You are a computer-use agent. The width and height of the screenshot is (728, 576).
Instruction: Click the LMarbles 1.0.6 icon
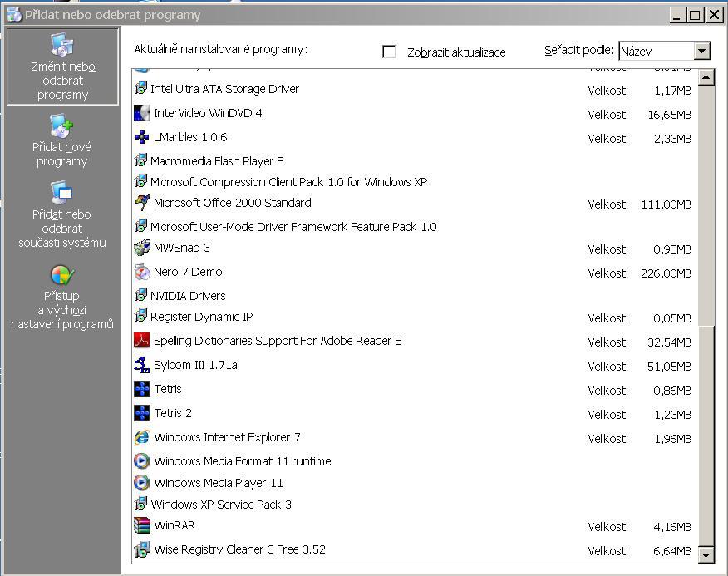[141, 137]
